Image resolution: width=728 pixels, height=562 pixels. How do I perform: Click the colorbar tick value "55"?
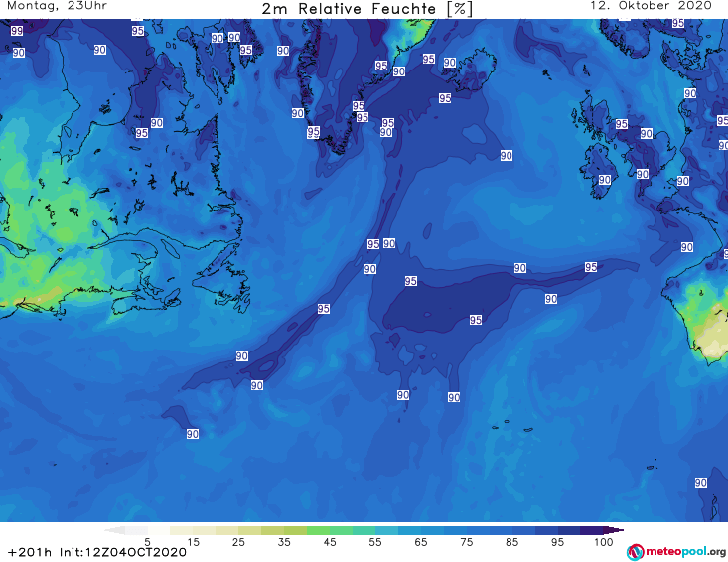coord(375,541)
